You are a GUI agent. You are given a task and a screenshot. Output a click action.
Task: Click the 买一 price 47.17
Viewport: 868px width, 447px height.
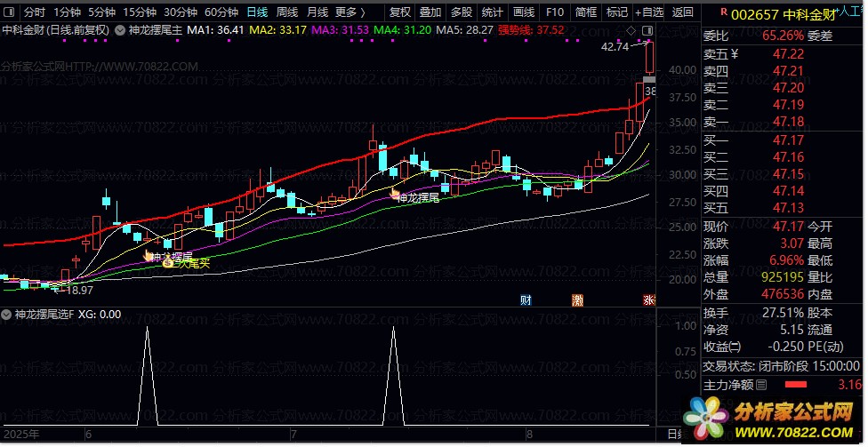pos(788,140)
